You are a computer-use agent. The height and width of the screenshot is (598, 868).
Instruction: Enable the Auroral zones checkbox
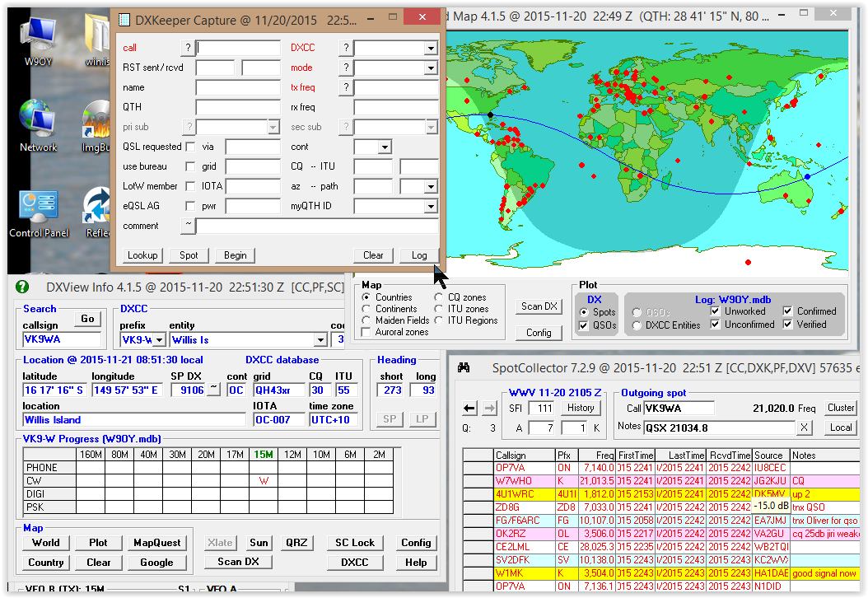[366, 332]
